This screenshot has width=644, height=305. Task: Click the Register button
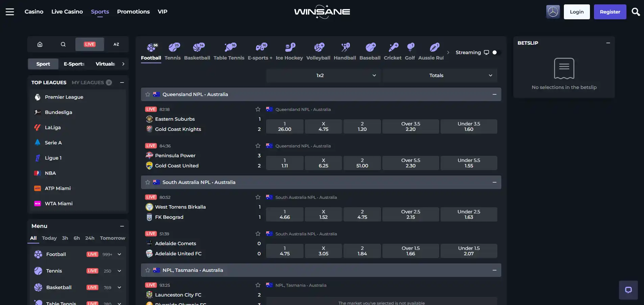pos(610,12)
